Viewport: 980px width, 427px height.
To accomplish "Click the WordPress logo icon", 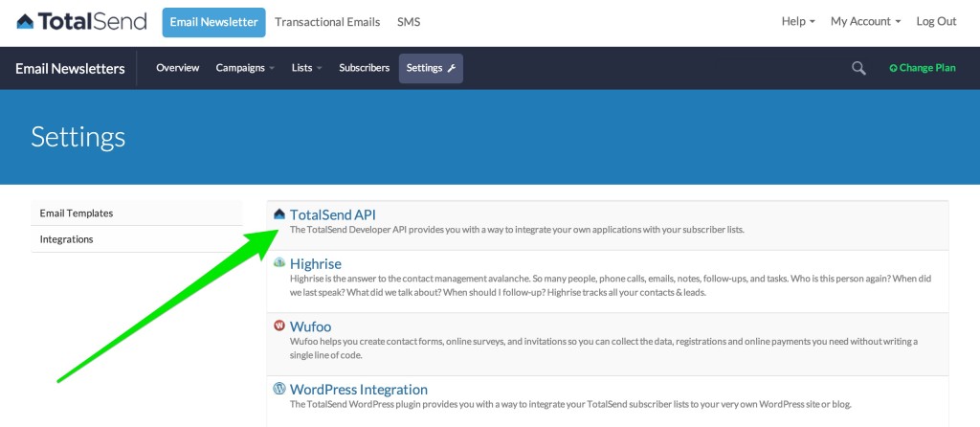I will tap(279, 389).
